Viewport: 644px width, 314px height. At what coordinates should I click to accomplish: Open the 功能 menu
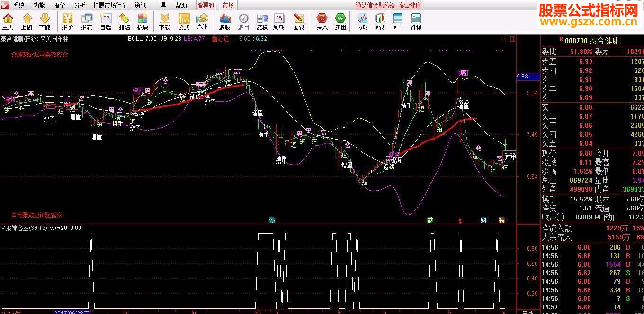[39, 6]
